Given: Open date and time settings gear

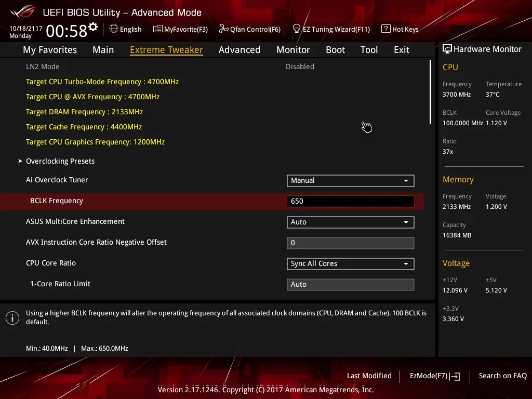Looking at the screenshot, I should (x=93, y=26).
